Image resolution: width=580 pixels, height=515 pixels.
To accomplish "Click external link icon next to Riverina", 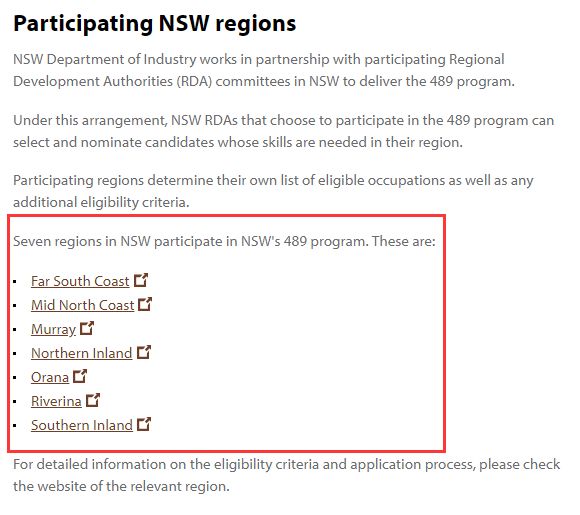I will coord(93,400).
